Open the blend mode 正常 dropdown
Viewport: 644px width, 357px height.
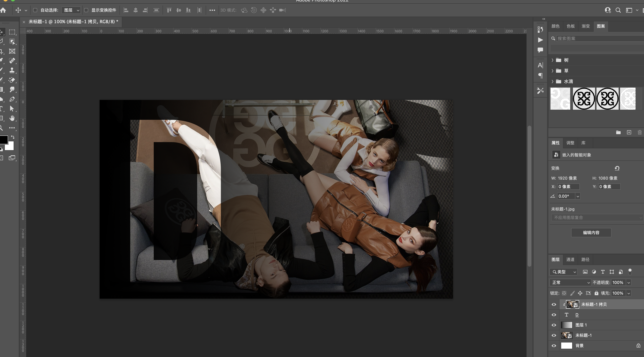point(570,282)
